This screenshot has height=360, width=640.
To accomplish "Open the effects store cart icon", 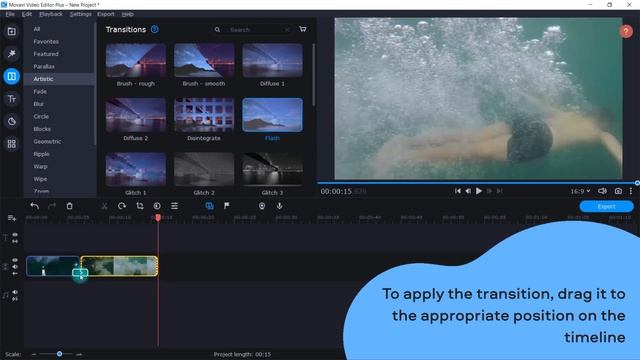I will [302, 29].
